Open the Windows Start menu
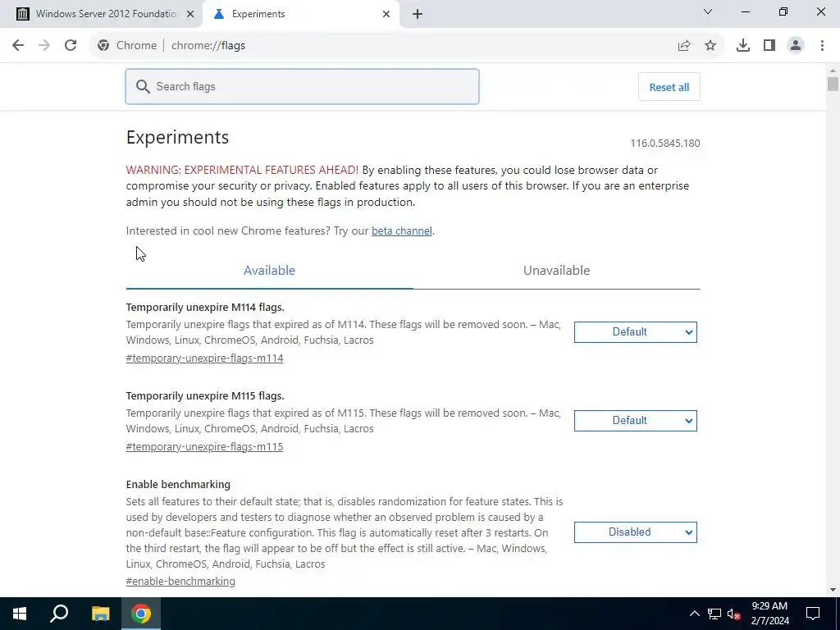840x630 pixels. click(x=20, y=614)
